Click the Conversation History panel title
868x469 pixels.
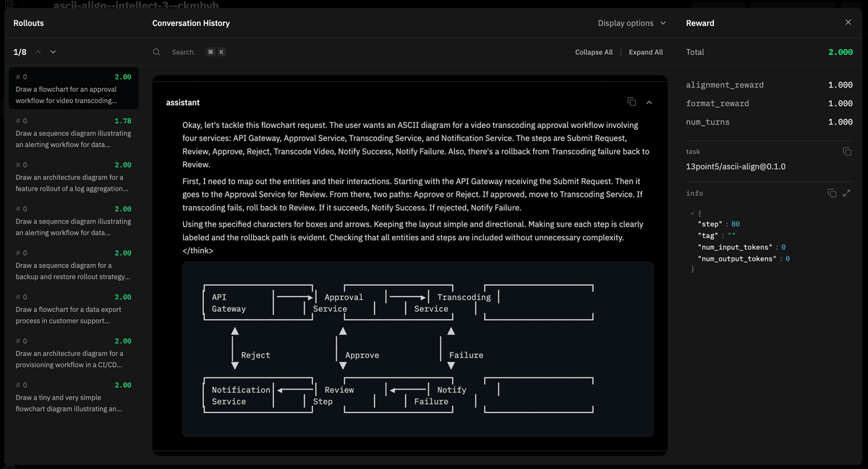[x=190, y=22]
